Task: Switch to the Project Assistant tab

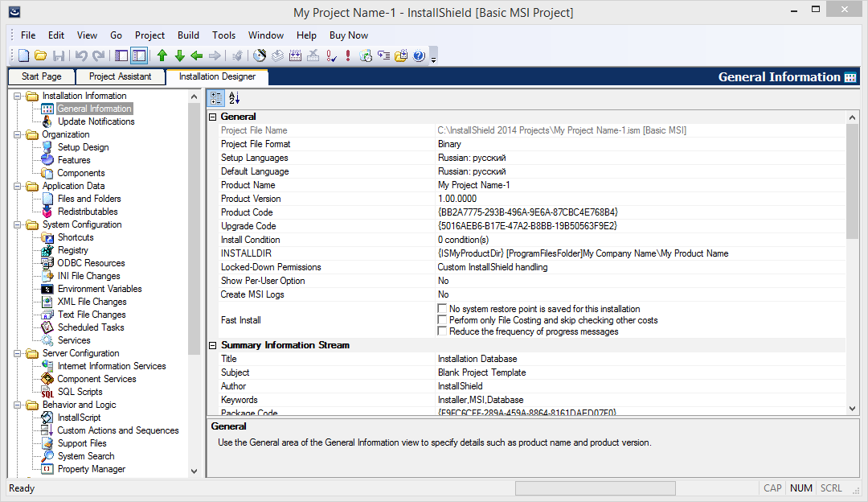Action: point(120,76)
